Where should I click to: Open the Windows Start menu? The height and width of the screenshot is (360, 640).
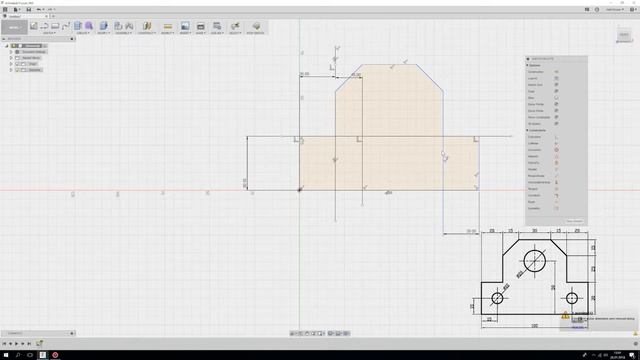(x=6, y=355)
